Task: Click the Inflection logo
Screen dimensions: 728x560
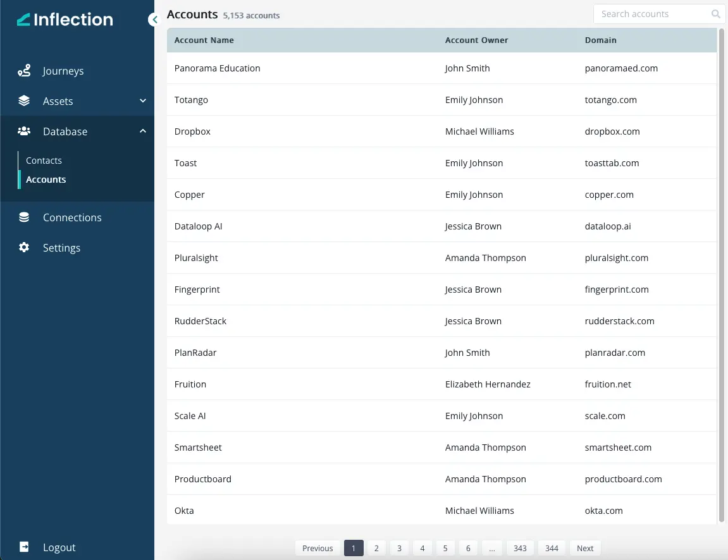Action: (65, 20)
